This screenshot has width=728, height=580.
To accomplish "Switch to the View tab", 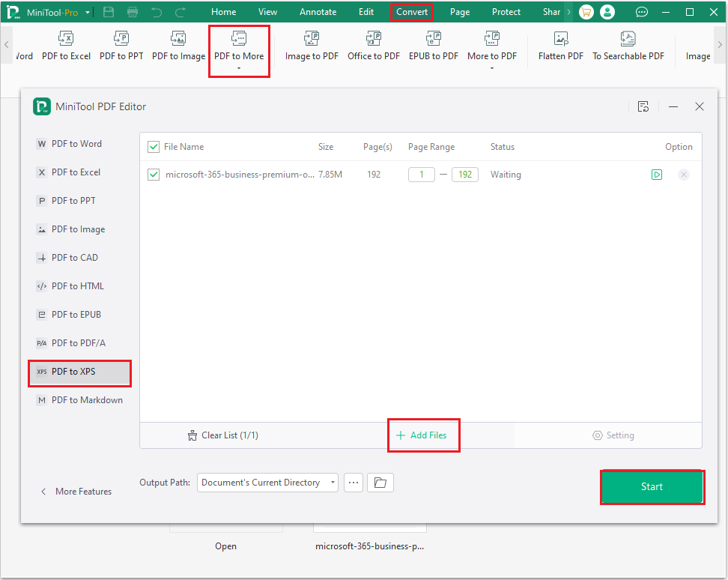I will 267,12.
